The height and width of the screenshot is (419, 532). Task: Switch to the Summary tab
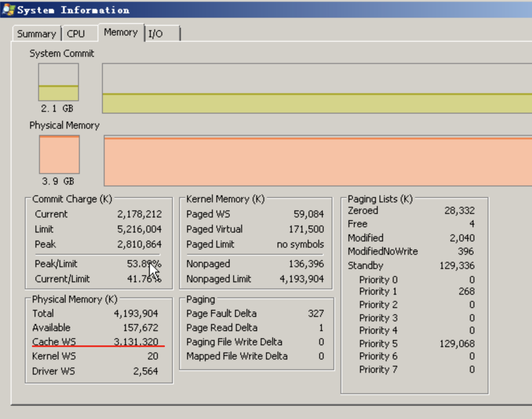pyautogui.click(x=36, y=33)
